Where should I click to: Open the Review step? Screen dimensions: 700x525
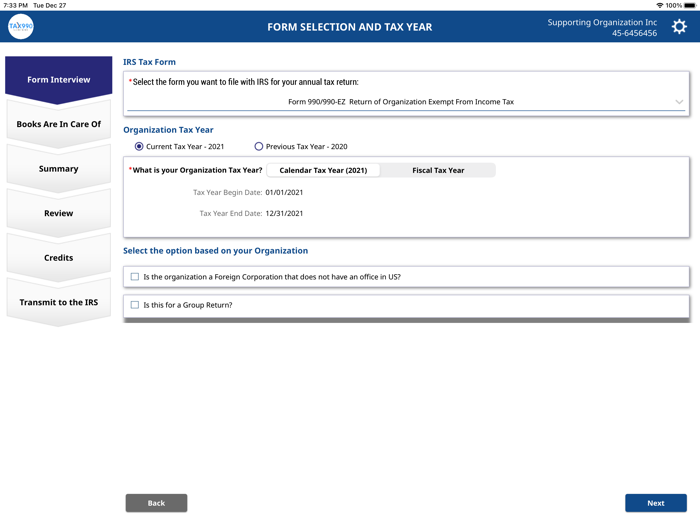point(58,213)
